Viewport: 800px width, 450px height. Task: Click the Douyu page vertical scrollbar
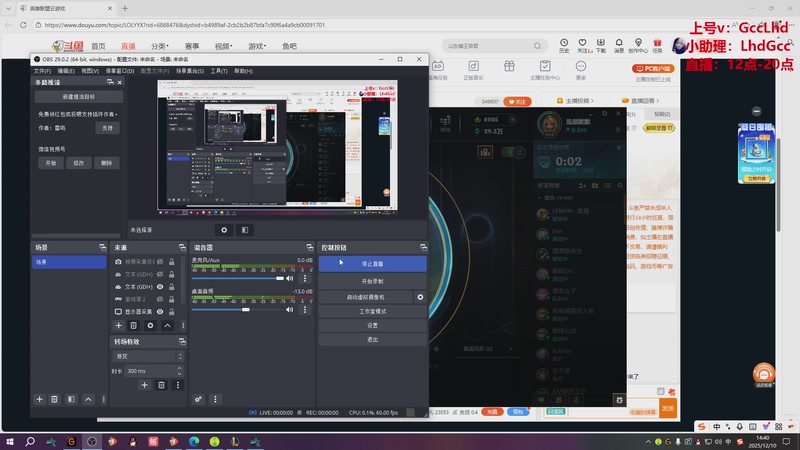click(x=778, y=184)
